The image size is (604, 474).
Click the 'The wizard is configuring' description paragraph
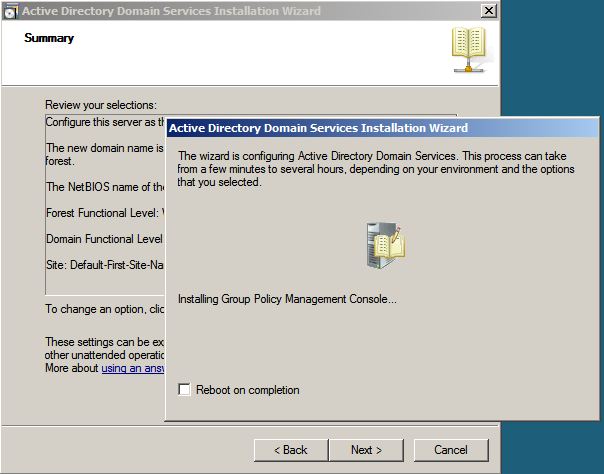click(376, 169)
